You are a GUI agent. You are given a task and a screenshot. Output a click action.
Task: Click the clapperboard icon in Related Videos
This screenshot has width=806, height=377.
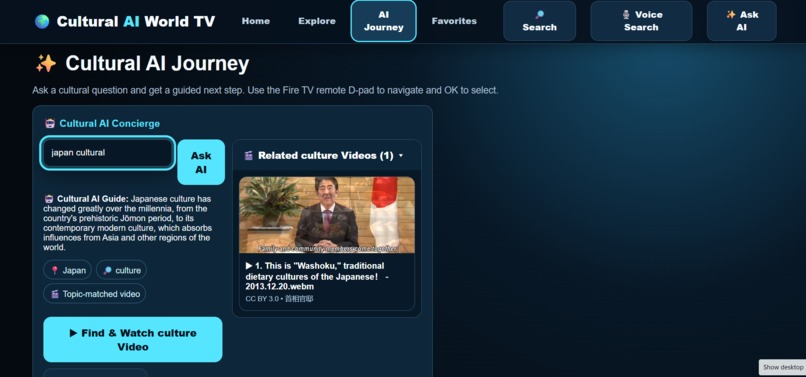[248, 156]
